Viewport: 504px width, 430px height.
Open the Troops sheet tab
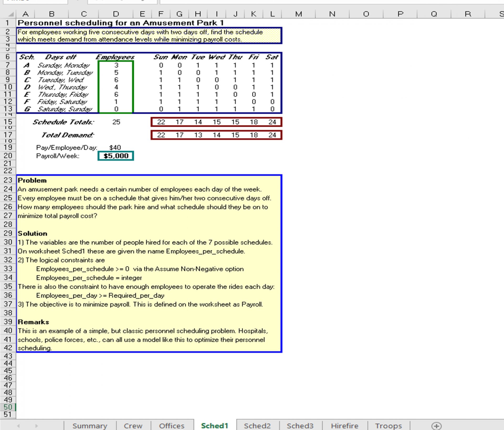[x=388, y=426]
